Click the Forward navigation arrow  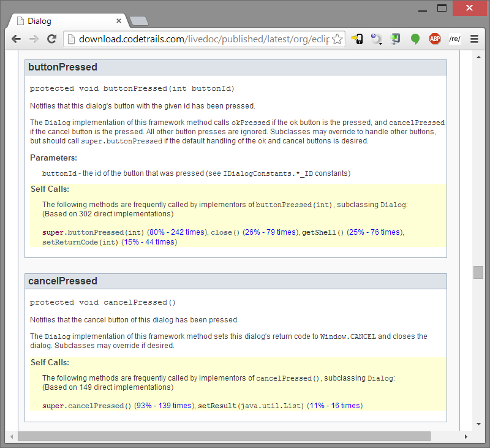(x=34, y=39)
